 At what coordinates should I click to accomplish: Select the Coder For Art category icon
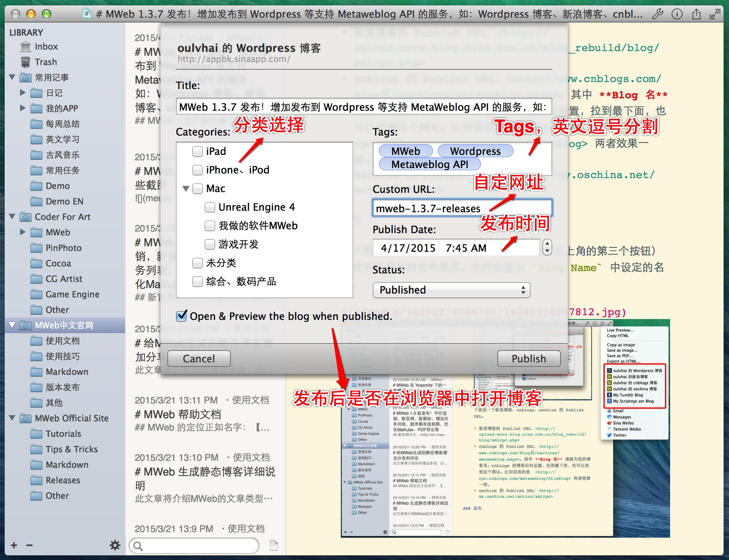tap(26, 217)
